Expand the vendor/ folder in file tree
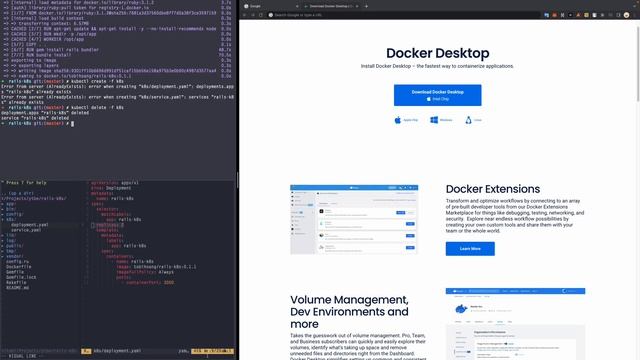This screenshot has width=640, height=360. (14, 256)
